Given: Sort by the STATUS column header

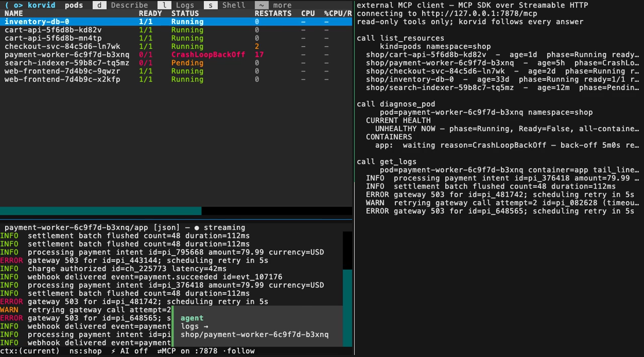Looking at the screenshot, I should (x=185, y=14).
